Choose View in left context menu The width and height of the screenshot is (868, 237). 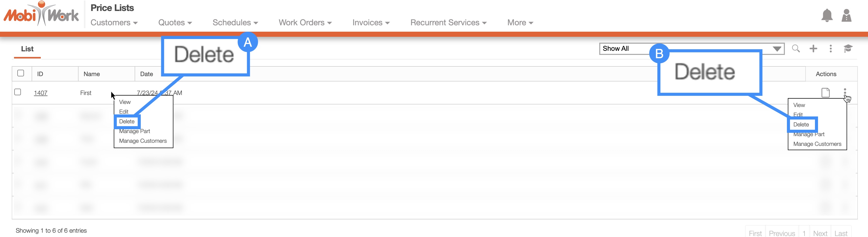[x=125, y=102]
